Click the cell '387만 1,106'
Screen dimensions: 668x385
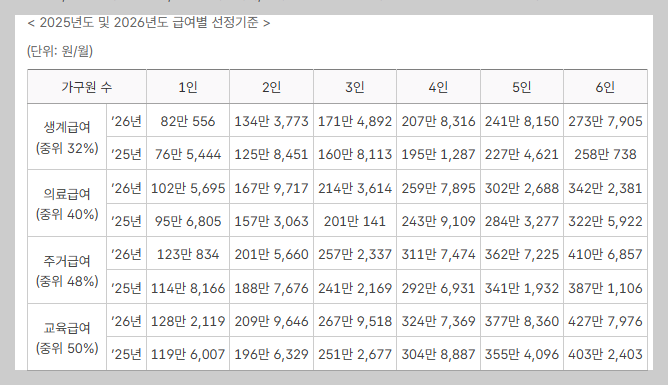[605, 288]
